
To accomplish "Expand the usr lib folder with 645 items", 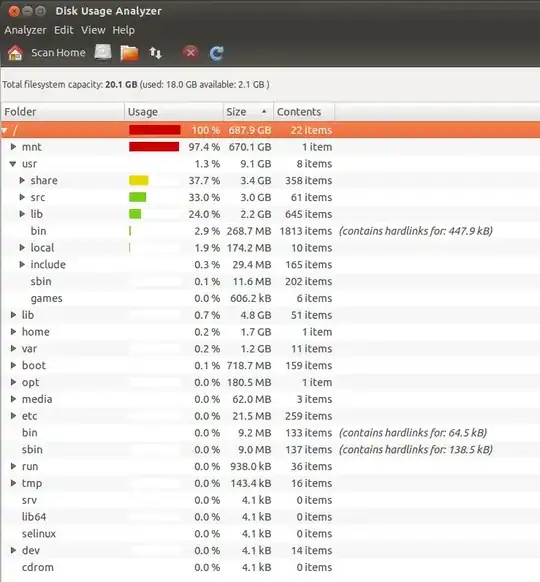I will point(22,214).
